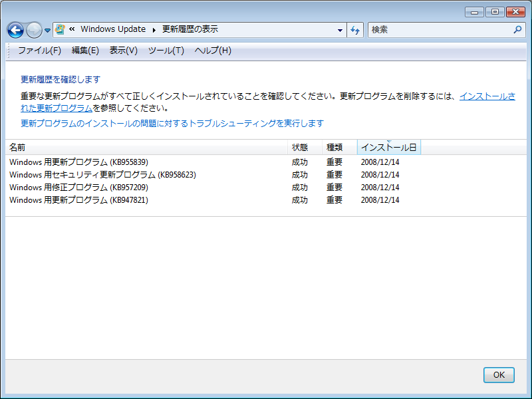This screenshot has width=532, height=399.
Task: Open the 表示(V) menu
Action: coord(124,51)
